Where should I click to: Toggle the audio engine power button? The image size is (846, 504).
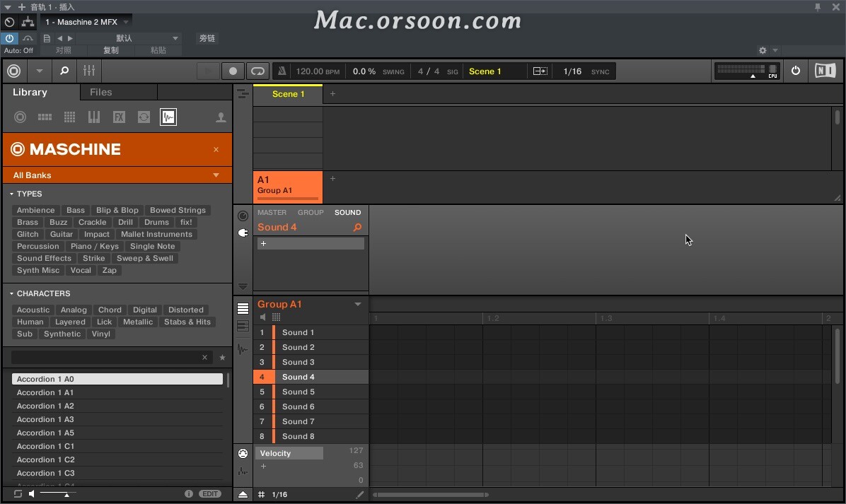pos(795,71)
